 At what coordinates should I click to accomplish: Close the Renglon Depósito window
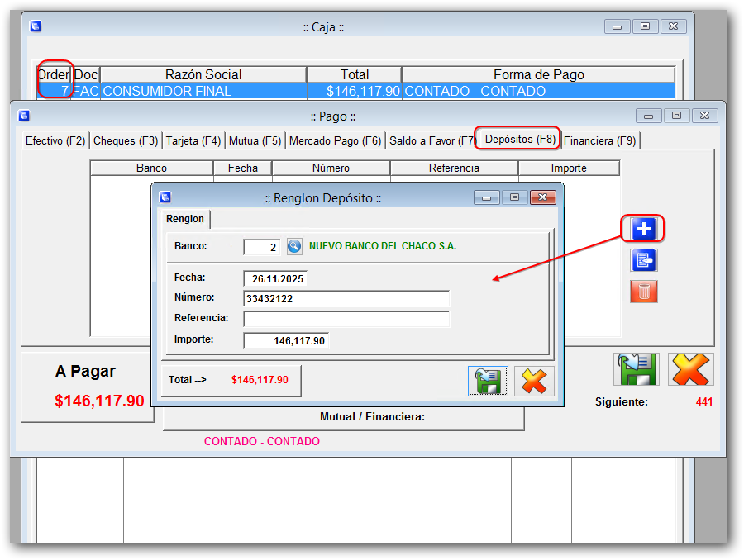542,197
